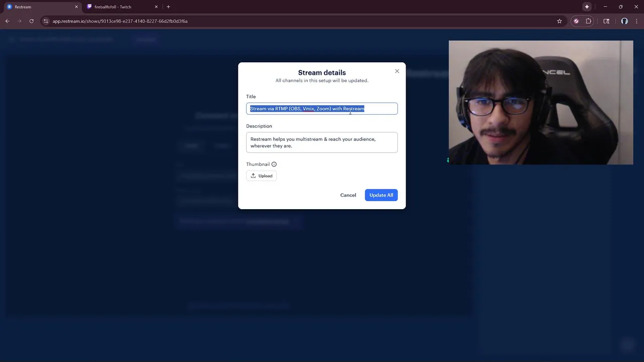Reload the Restream page
This screenshot has width=644, height=362.
[32, 21]
